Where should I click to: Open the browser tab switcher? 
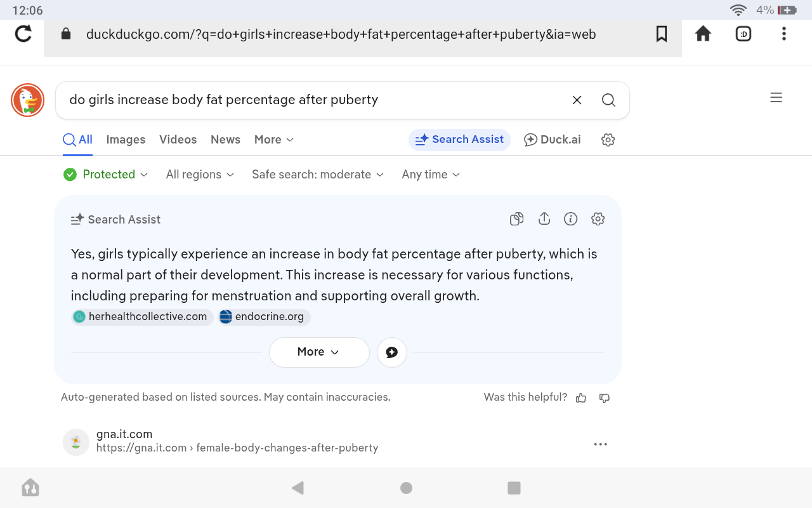743,34
